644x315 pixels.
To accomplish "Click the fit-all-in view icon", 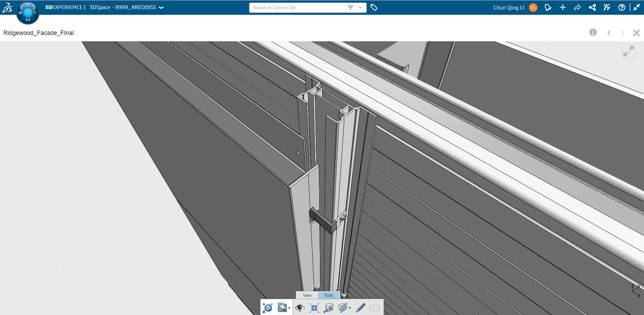I will (x=314, y=308).
